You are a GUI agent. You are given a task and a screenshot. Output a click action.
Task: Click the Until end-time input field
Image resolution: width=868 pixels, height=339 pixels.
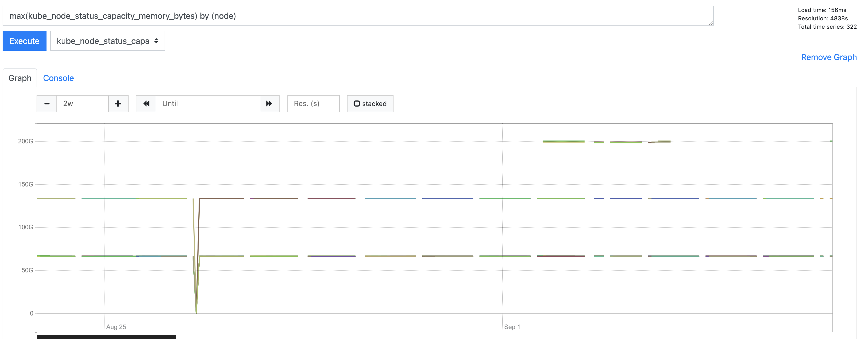point(207,104)
